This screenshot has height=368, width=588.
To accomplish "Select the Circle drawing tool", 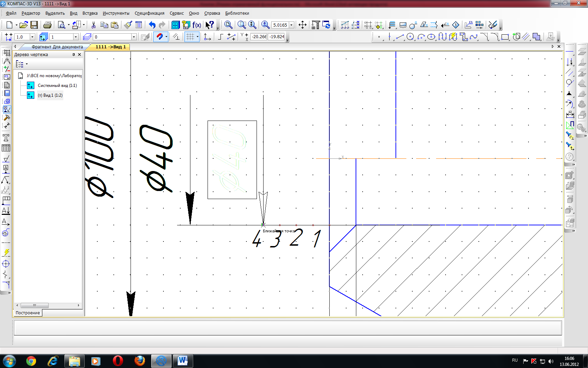I will [411, 37].
